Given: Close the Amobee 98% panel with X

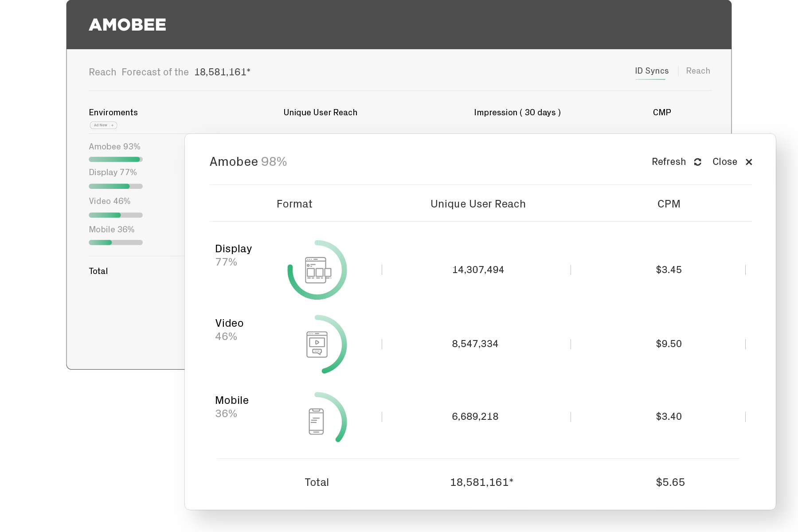Looking at the screenshot, I should 749,162.
